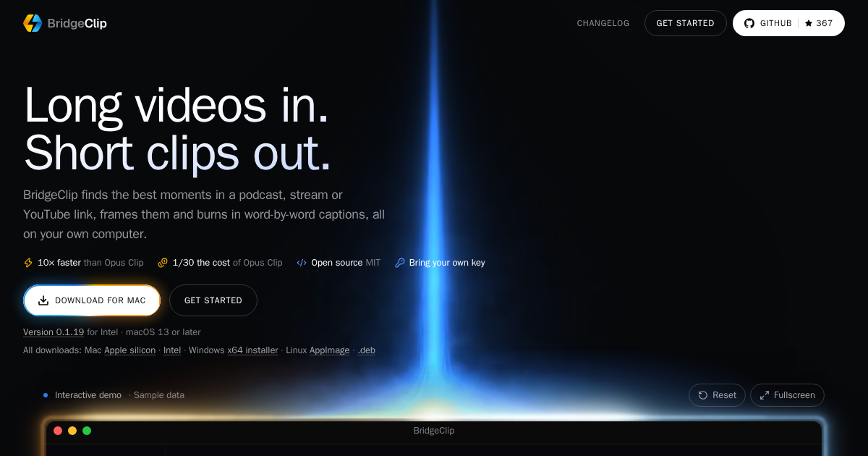Viewport: 868px width, 456px height.
Task: Click the "Sample data" label
Action: [x=159, y=395]
